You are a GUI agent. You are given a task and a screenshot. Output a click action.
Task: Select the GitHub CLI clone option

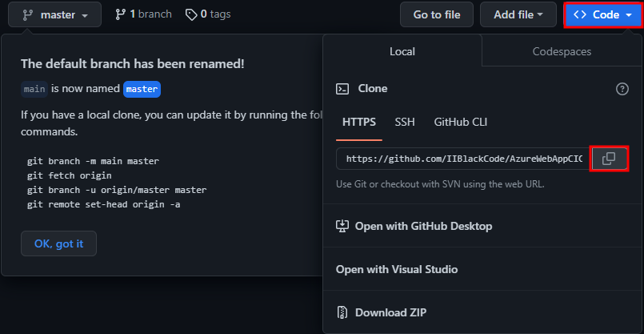pos(461,123)
